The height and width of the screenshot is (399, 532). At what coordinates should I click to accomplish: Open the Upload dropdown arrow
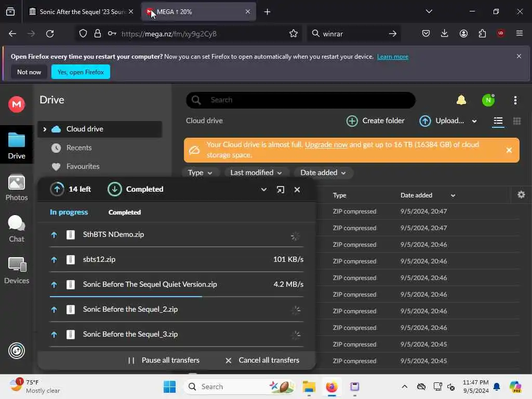[x=474, y=121]
